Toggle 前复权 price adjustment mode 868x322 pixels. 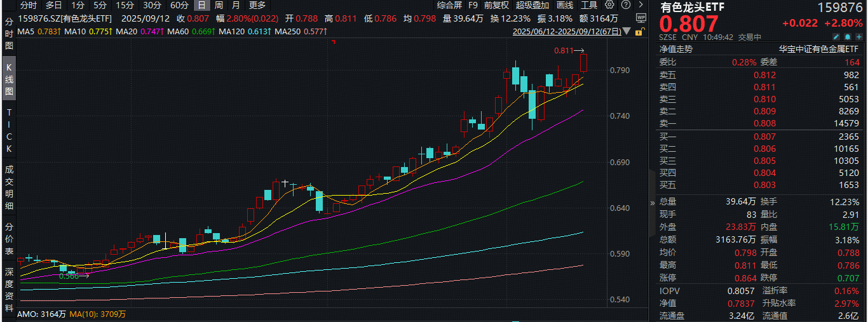point(496,4)
